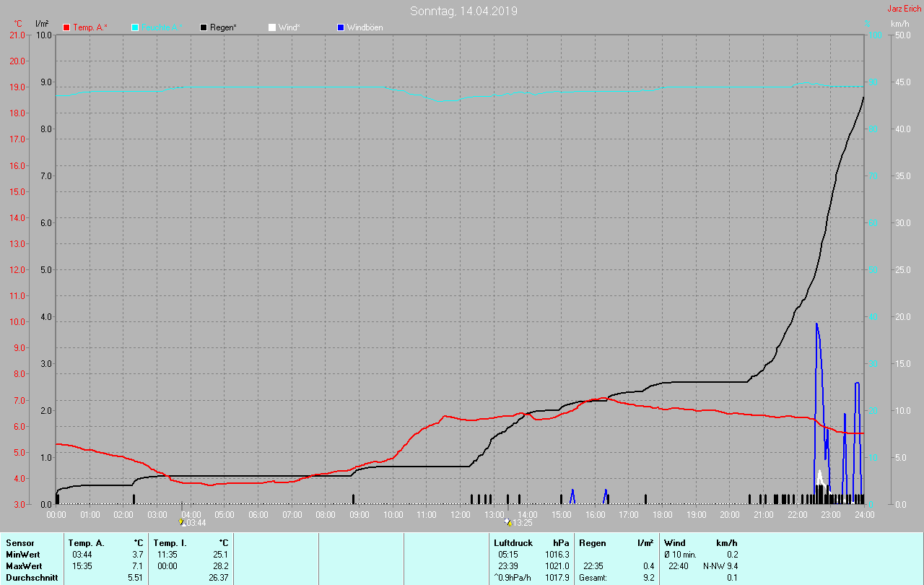Click the cyan Feuchte A. legend swatch
The width and height of the screenshot is (924, 585).
tap(135, 27)
